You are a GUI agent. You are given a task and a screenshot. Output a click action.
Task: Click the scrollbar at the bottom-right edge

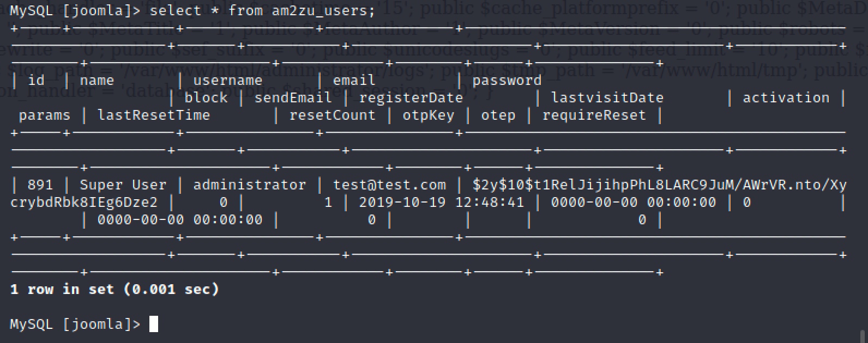pyautogui.click(x=864, y=334)
